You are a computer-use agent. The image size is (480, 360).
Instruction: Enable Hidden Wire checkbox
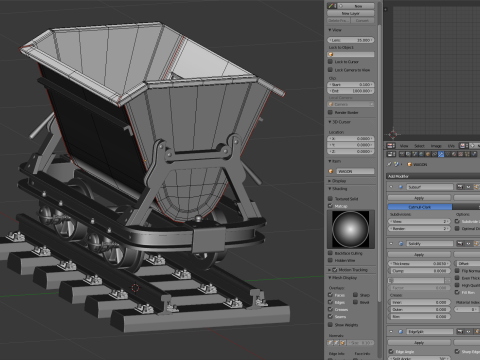330,260
